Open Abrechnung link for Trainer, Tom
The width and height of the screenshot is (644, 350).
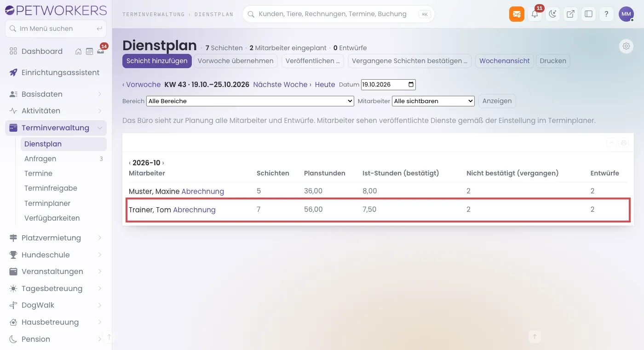coord(194,210)
